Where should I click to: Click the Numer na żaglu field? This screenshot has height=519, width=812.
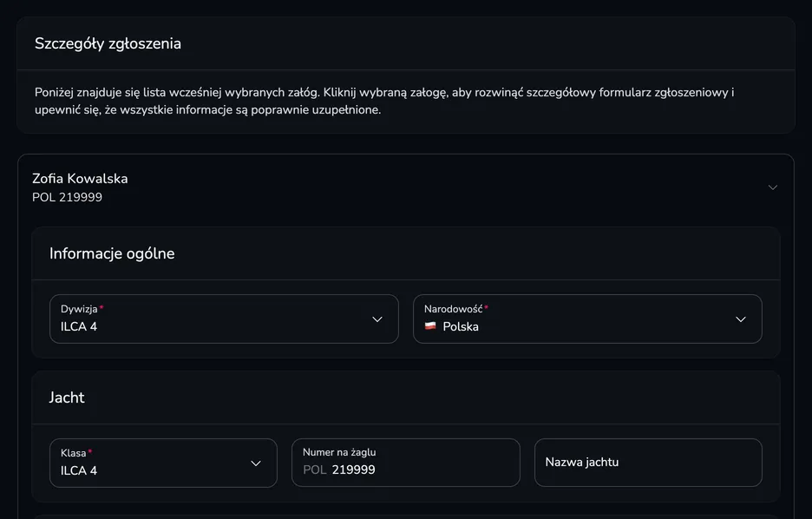(x=405, y=463)
